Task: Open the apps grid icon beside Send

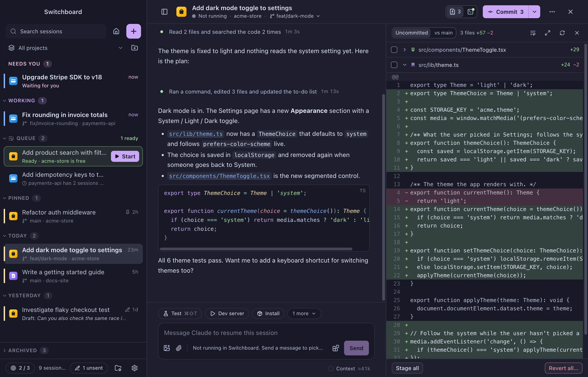Action: click(336, 348)
